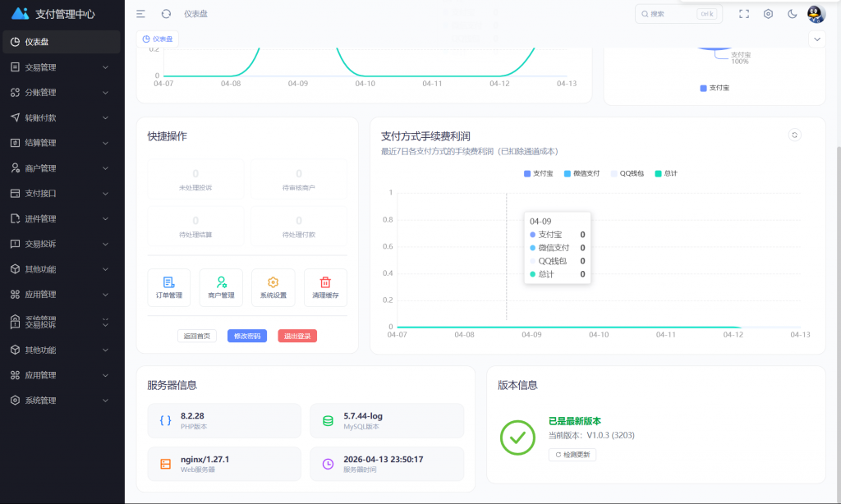Open settings with the top bar gear icon
Viewport: 841px width, 504px height.
(767, 13)
